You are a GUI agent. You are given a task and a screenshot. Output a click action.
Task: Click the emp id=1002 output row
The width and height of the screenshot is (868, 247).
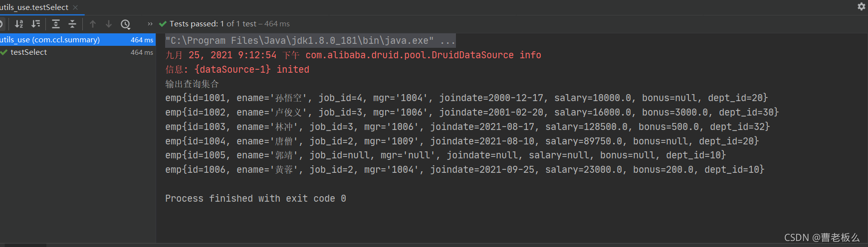(472, 113)
